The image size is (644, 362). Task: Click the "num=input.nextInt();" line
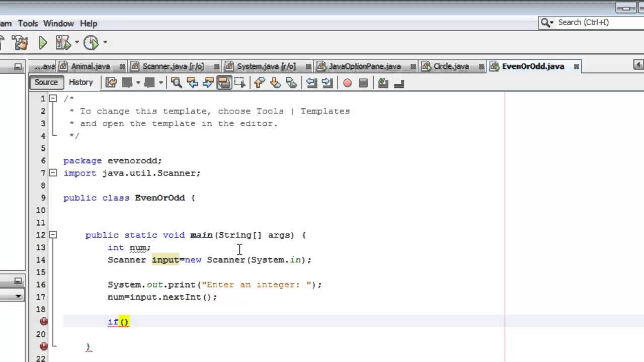pyautogui.click(x=163, y=297)
